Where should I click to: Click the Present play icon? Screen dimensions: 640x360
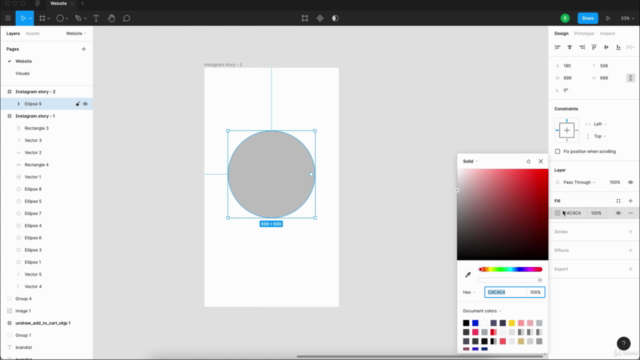(608, 18)
